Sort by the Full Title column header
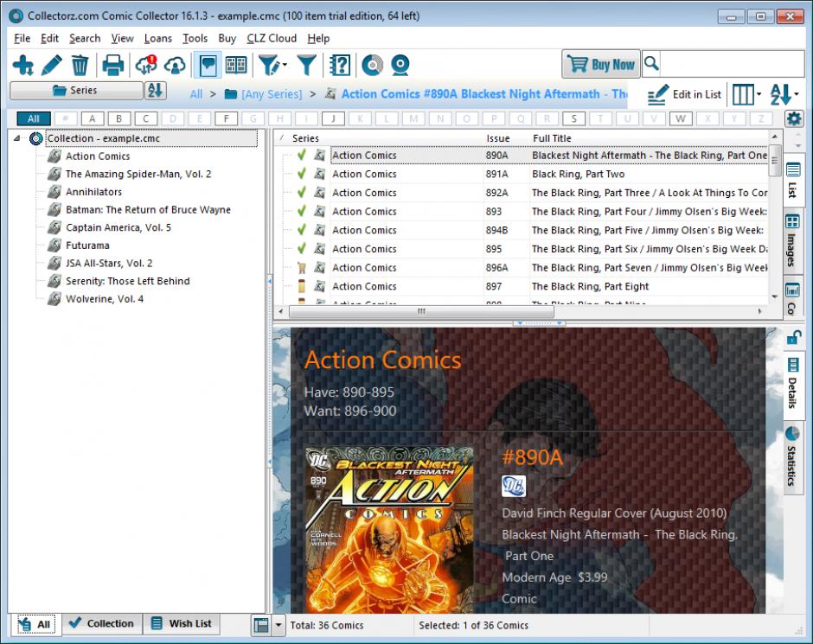 pos(552,138)
